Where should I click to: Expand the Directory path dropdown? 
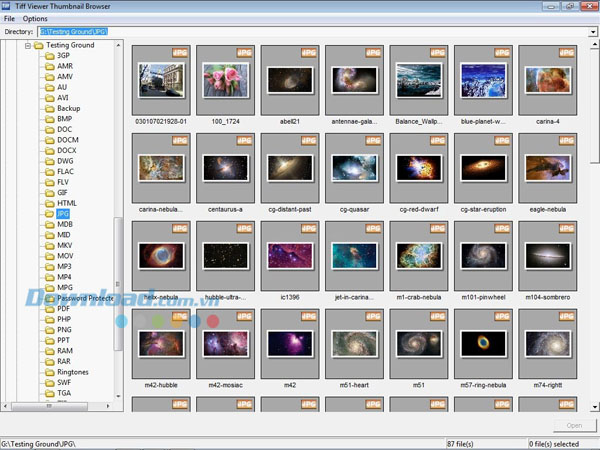594,32
